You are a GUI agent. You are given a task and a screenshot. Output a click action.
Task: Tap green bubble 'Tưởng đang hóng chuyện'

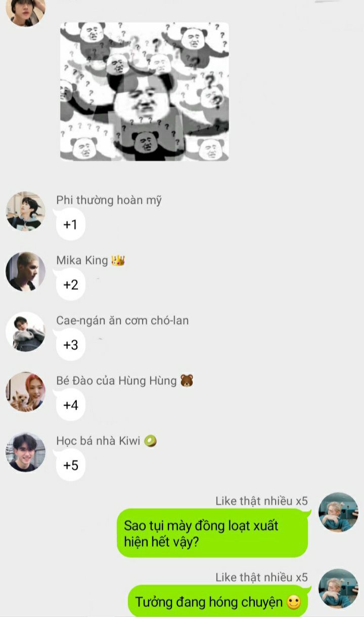(218, 601)
